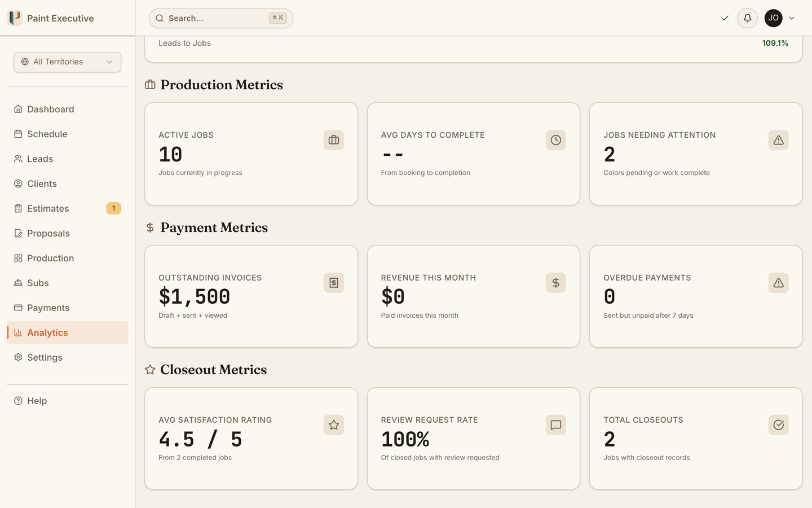Navigate to Subs page

pos(67,283)
